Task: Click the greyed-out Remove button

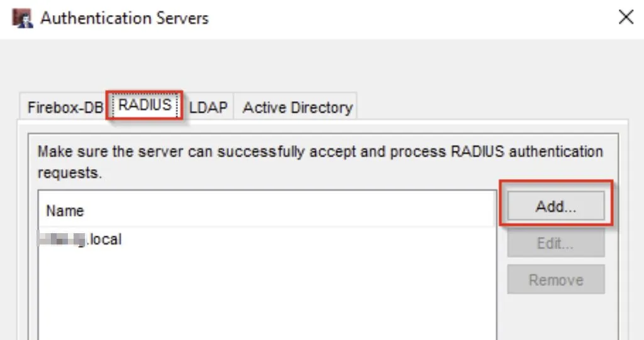Action: [x=556, y=280]
